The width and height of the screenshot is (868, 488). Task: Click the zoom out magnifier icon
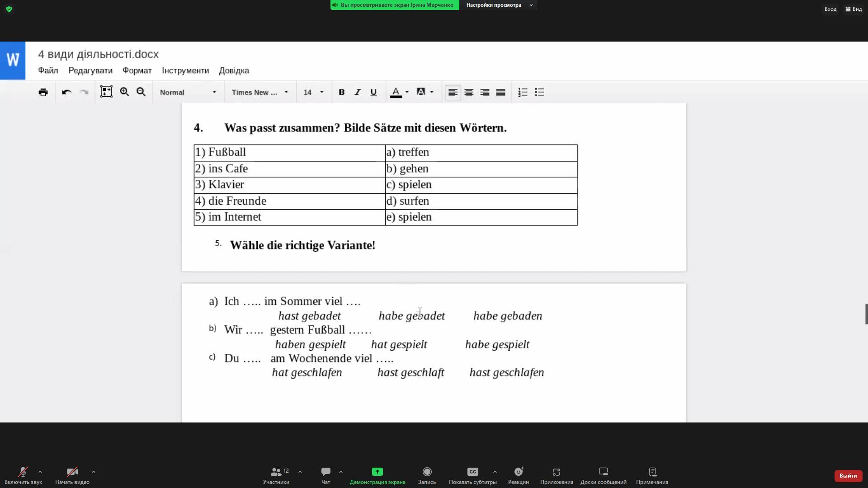click(x=141, y=92)
